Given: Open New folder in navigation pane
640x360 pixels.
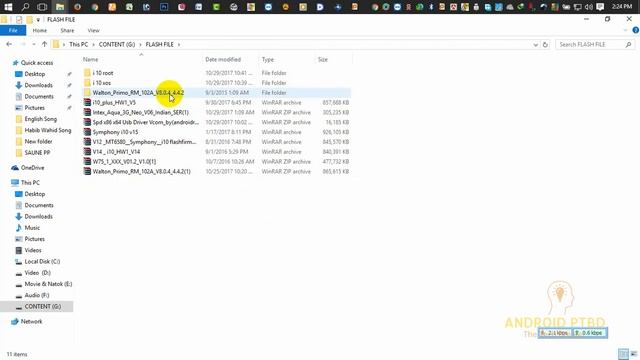Looking at the screenshot, I should [x=38, y=142].
